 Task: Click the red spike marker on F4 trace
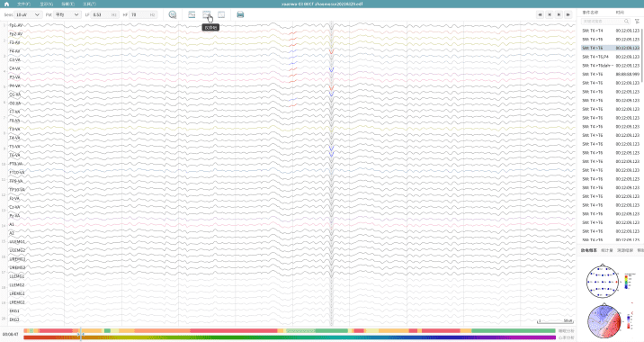(x=331, y=52)
